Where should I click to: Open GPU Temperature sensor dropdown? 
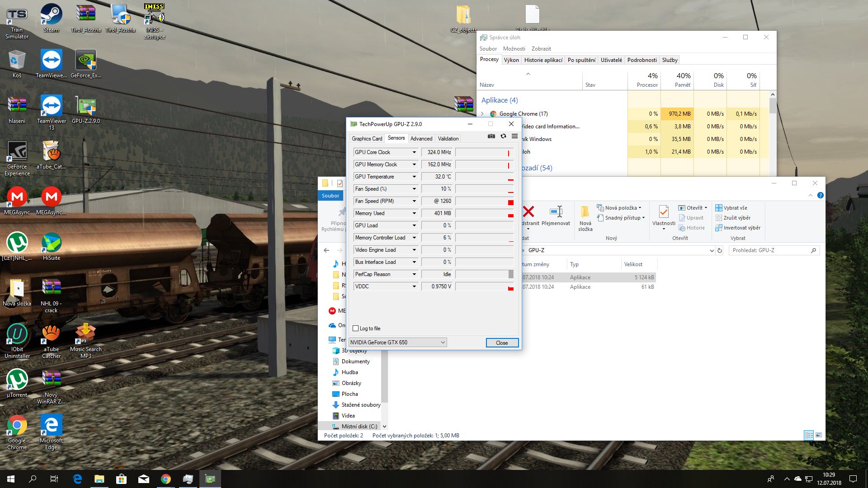click(414, 177)
